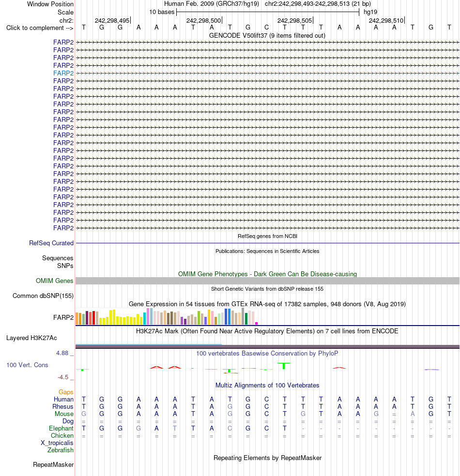Click the 'Sequences' subtrack label
Image resolution: width=460 pixels, height=476 pixels.
(x=58, y=258)
